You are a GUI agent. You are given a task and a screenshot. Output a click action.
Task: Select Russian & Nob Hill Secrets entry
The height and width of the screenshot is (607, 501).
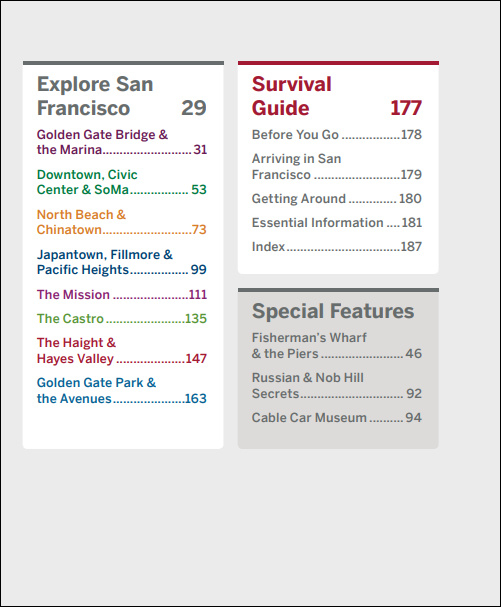[x=336, y=386]
